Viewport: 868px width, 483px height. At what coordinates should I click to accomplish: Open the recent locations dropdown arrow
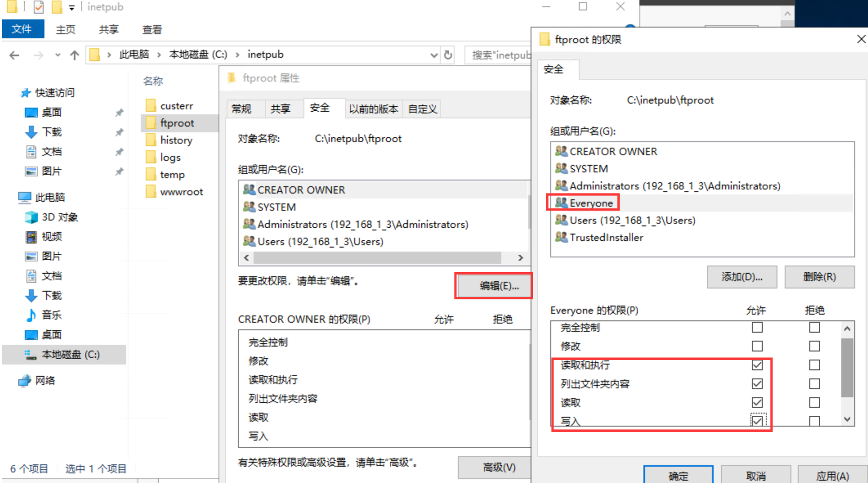click(x=57, y=55)
